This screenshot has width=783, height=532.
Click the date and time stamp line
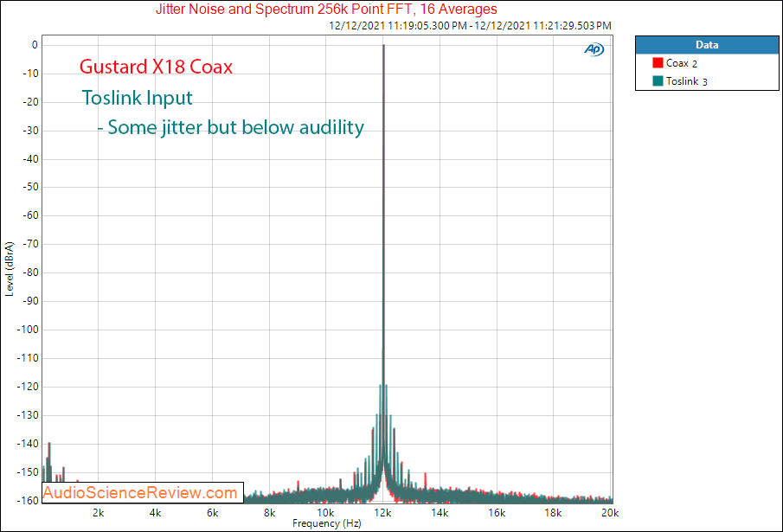[470, 25]
